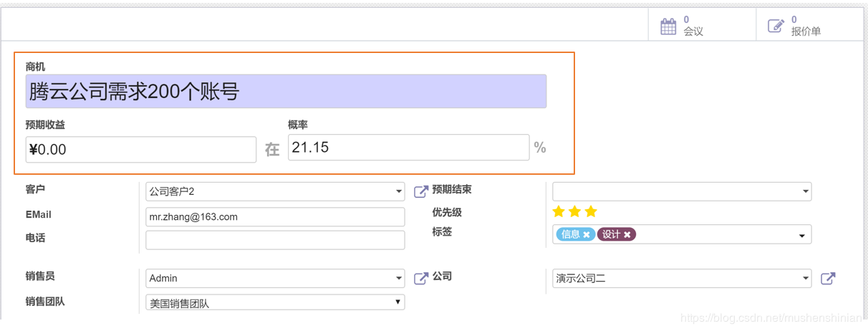
Task: Click the 商机 opportunity title field
Action: tap(286, 92)
